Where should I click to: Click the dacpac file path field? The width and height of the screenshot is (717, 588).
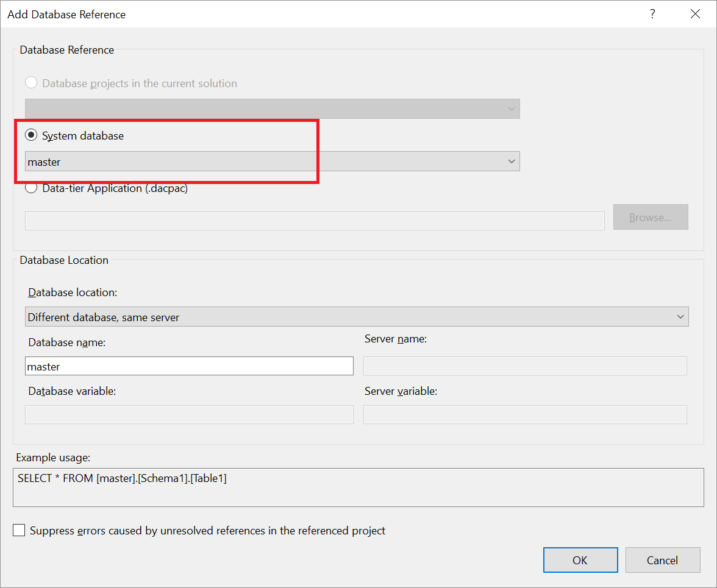coord(315,221)
